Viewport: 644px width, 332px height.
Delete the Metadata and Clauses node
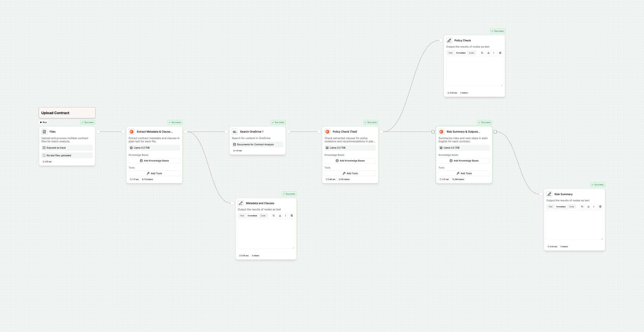pyautogui.click(x=292, y=216)
